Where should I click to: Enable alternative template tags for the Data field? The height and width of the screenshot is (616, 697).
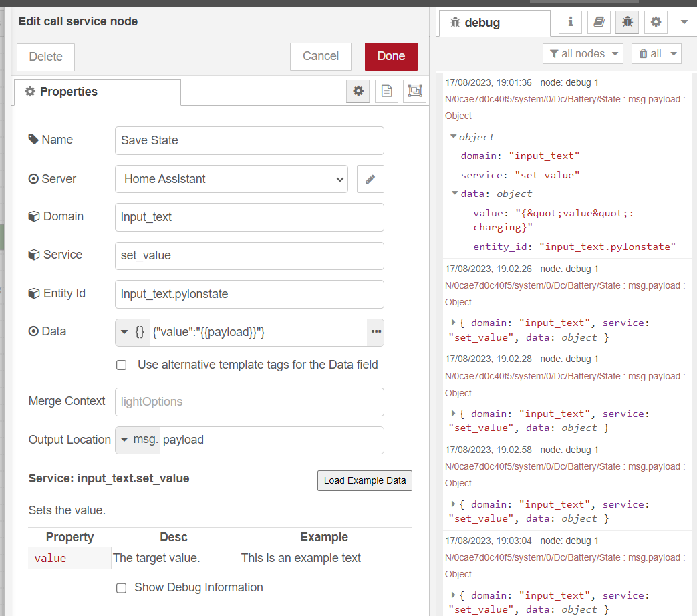pyautogui.click(x=122, y=365)
